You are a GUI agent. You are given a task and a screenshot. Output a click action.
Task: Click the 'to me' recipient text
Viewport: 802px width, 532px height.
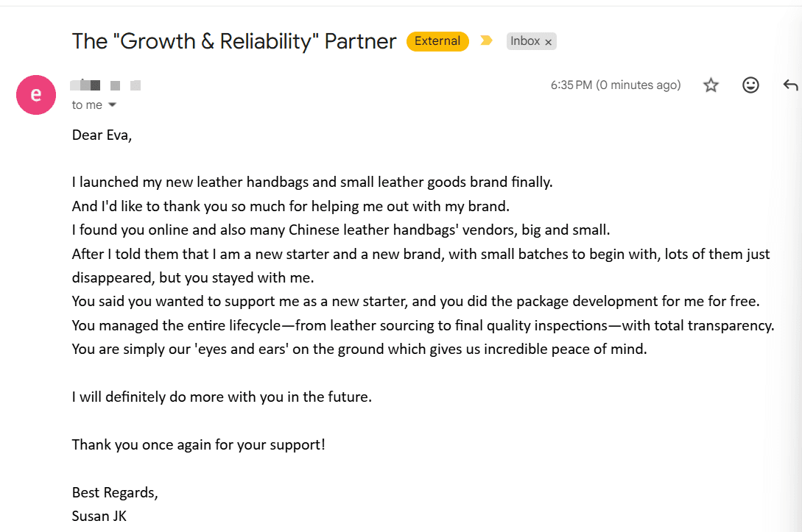click(x=87, y=104)
